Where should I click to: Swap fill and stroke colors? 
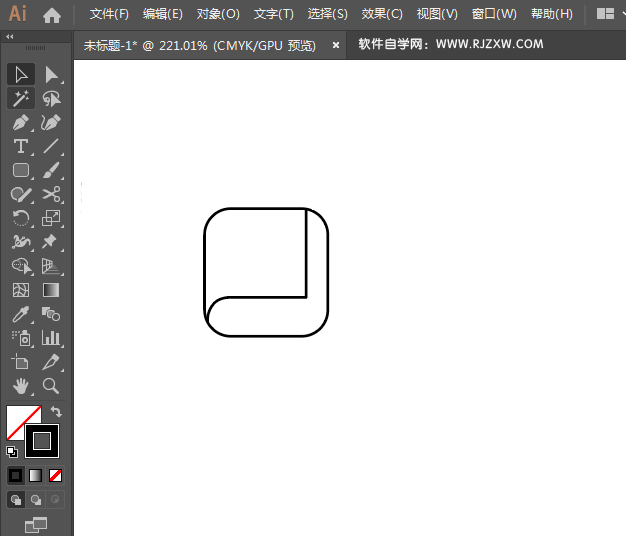pos(57,412)
